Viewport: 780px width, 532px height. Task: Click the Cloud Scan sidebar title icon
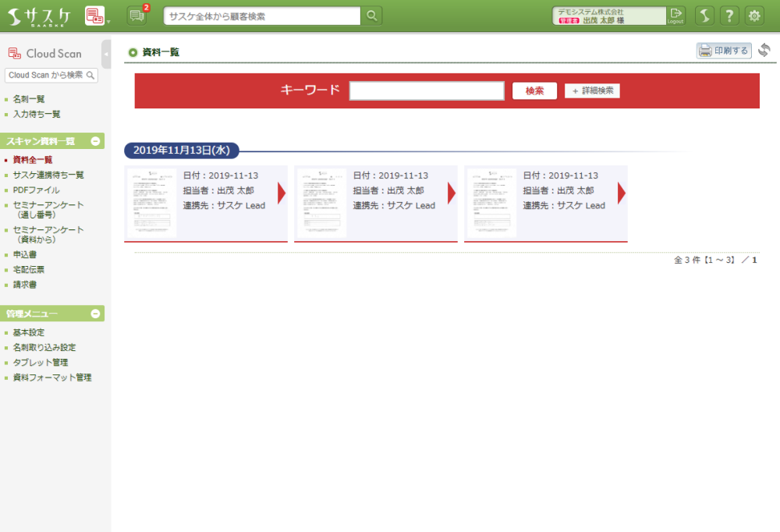coord(14,53)
